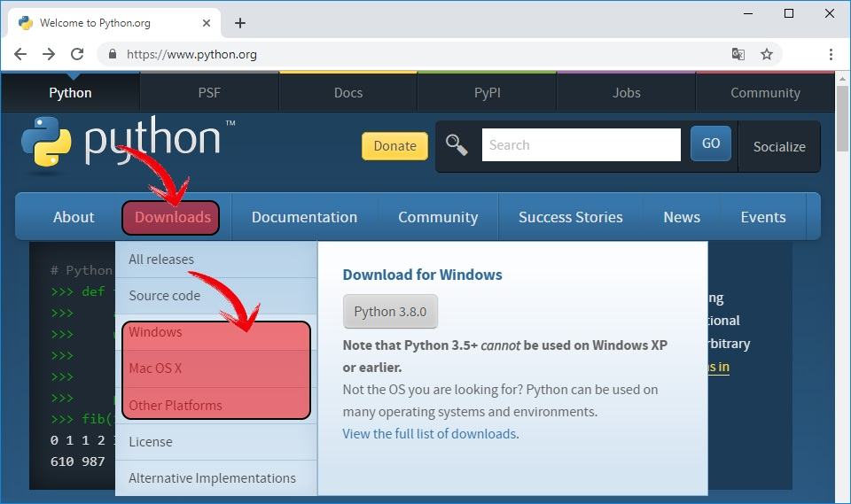Viewport: 851px width, 504px height.
Task: Select All releases in Downloads menu
Action: 216,260
